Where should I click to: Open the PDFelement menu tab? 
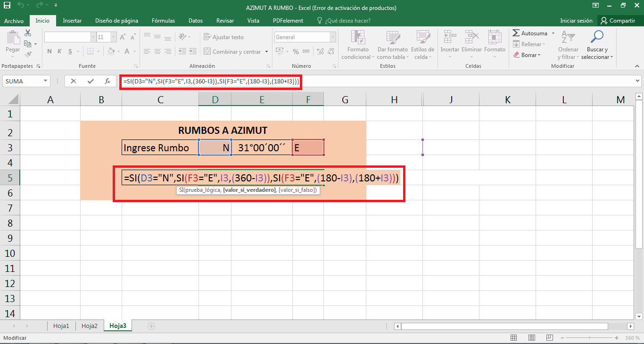289,20
